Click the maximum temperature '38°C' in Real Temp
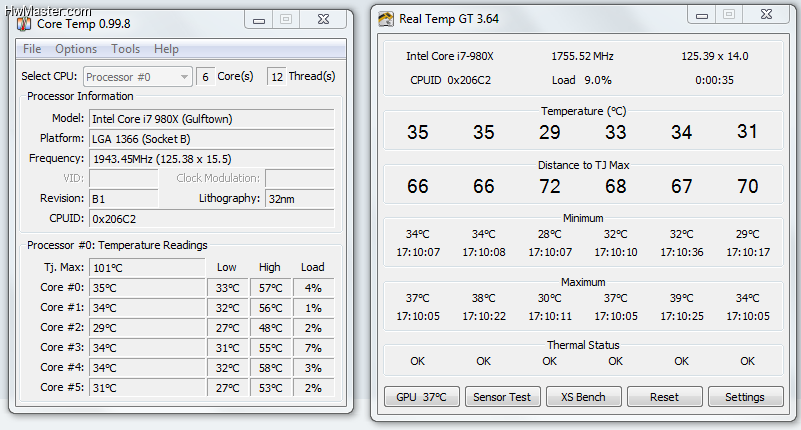Viewport: 801px width, 430px height. click(484, 298)
